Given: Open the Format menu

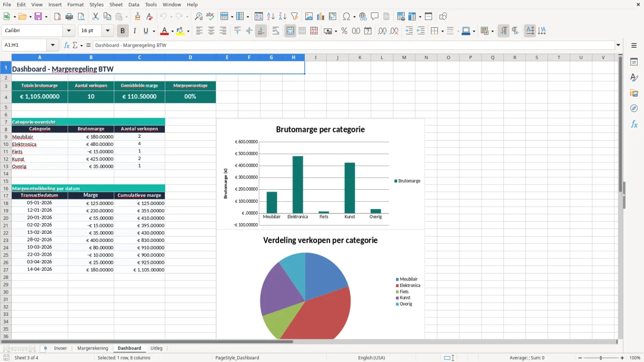Looking at the screenshot, I should (75, 4).
